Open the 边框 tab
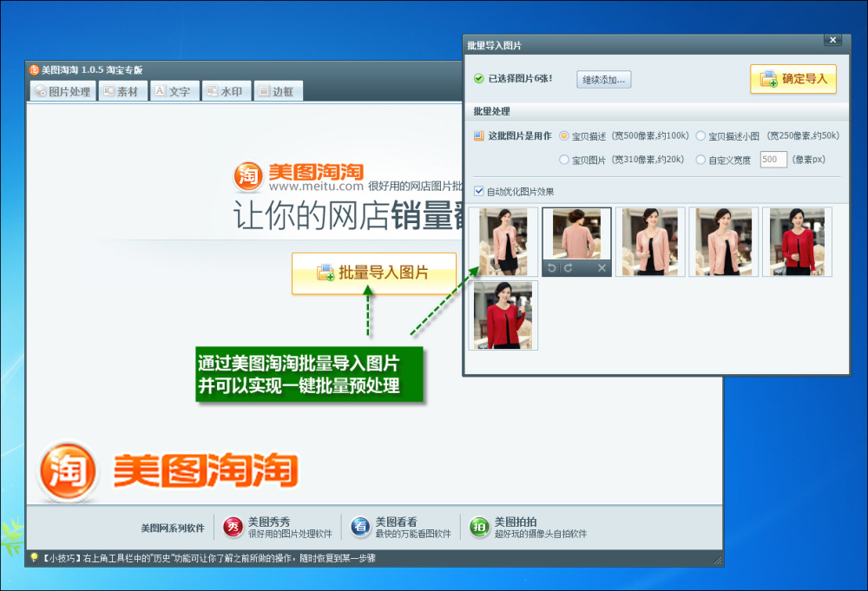The height and width of the screenshot is (591, 868). (x=278, y=91)
